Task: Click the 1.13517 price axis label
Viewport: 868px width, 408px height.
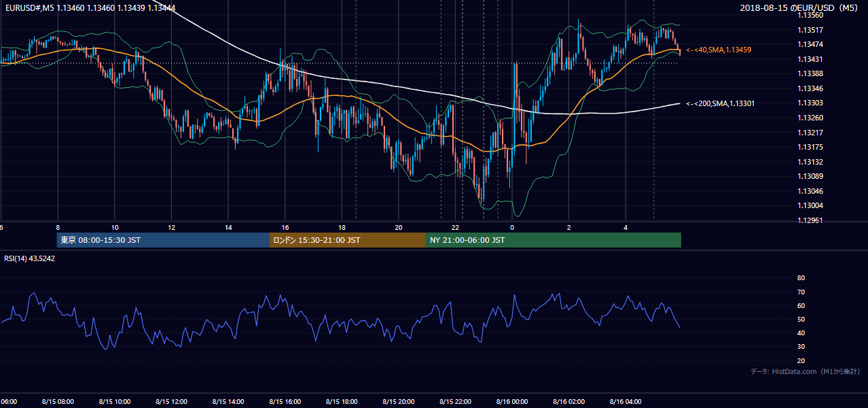Action: pos(810,30)
